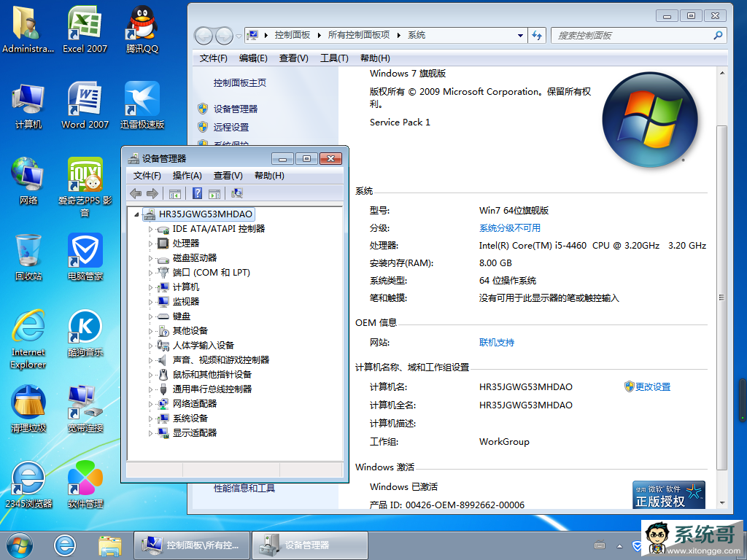Click the 远程设置 sidebar link
Viewport: 747px width, 560px height.
point(231,127)
